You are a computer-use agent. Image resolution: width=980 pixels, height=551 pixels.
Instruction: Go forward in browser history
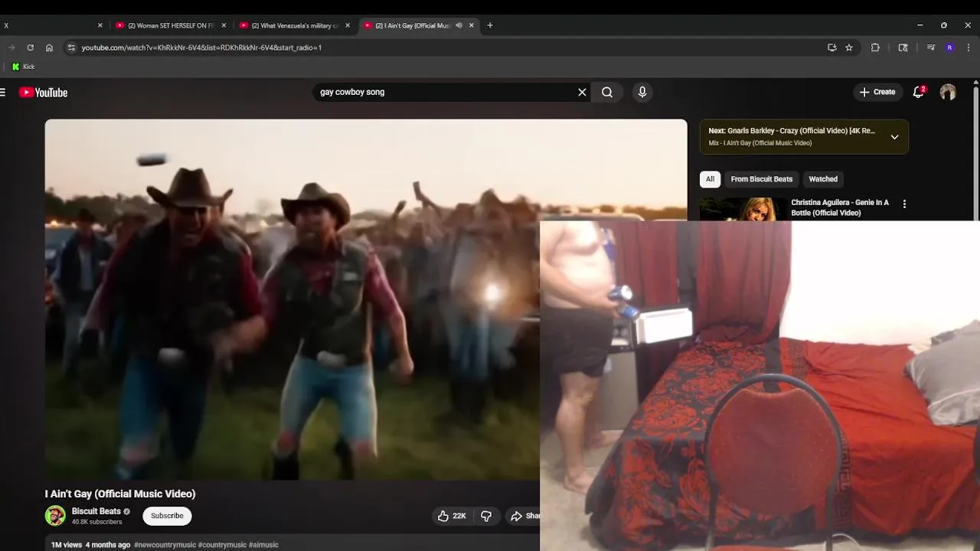[11, 47]
